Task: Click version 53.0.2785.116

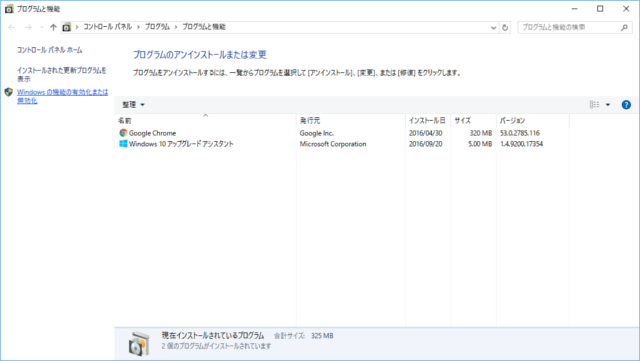Action: [520, 133]
